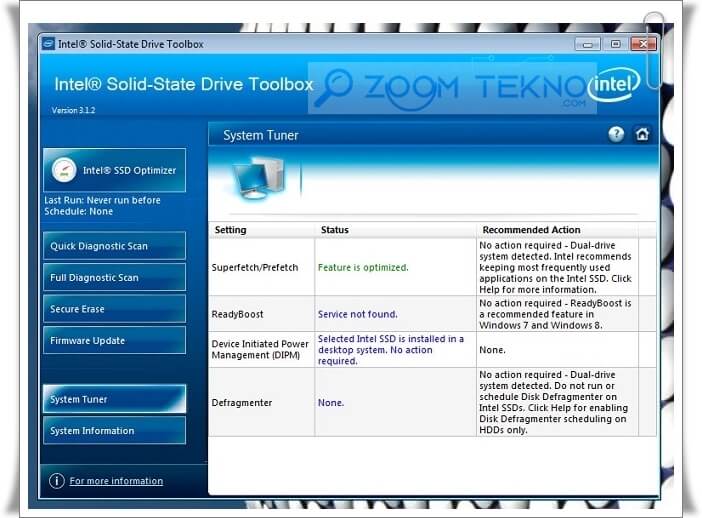Select the ReadyBoost setting cell
The image size is (702, 518).
[x=261, y=314]
